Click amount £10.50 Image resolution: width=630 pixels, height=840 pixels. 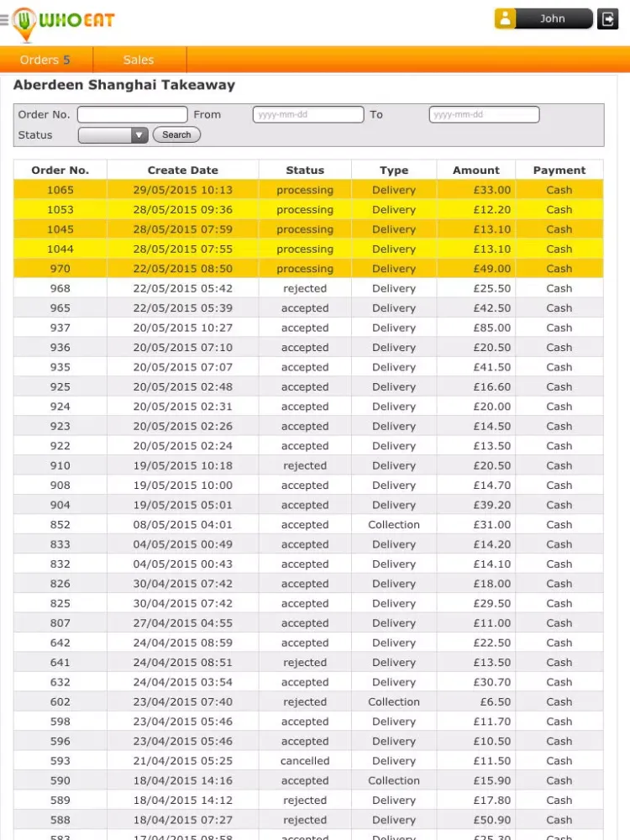coord(491,742)
